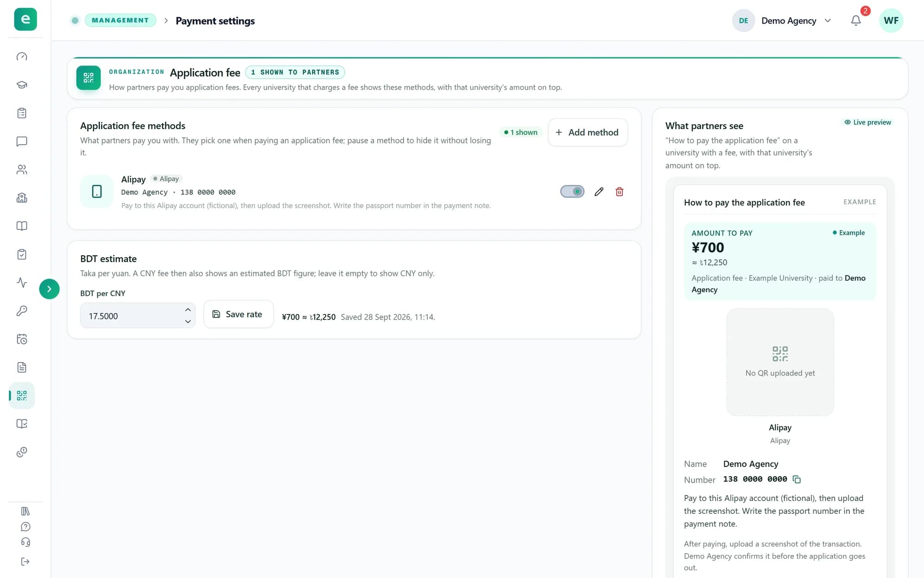The width and height of the screenshot is (924, 578).
Task: Click the '1 shown' status badge
Action: [x=521, y=132]
